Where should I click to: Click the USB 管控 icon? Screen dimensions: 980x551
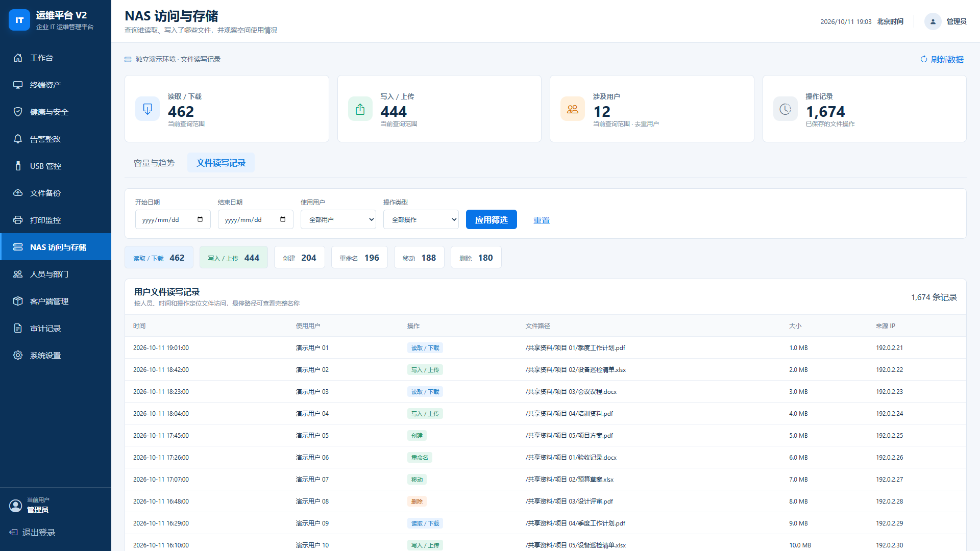click(x=18, y=166)
